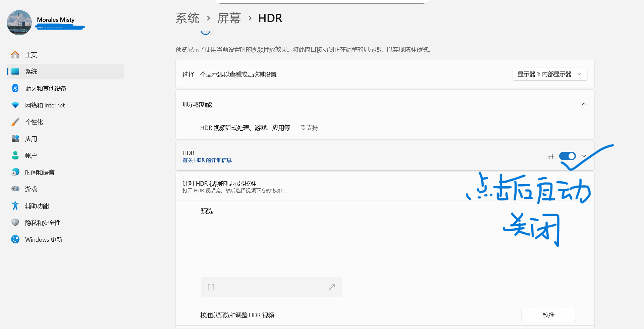
Task: Click the 针对 HDR 视频的显示器校准 heading
Action: [219, 183]
